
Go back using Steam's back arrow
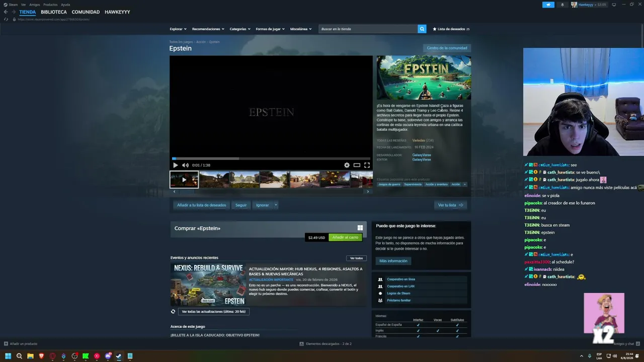pos(6,12)
